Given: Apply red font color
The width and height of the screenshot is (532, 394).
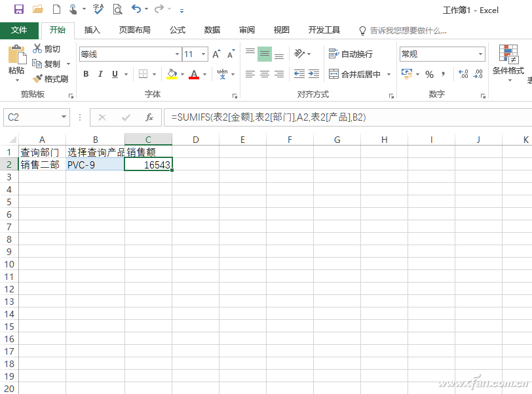Looking at the screenshot, I should (194, 74).
